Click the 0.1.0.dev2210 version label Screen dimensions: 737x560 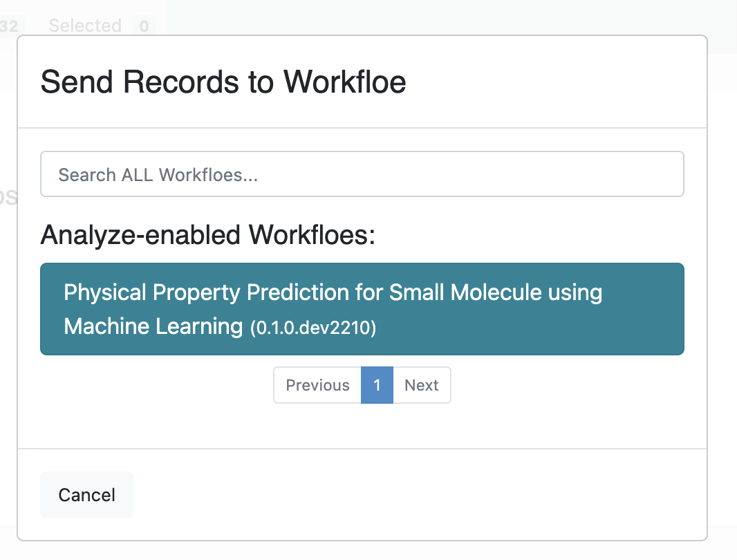click(x=313, y=328)
